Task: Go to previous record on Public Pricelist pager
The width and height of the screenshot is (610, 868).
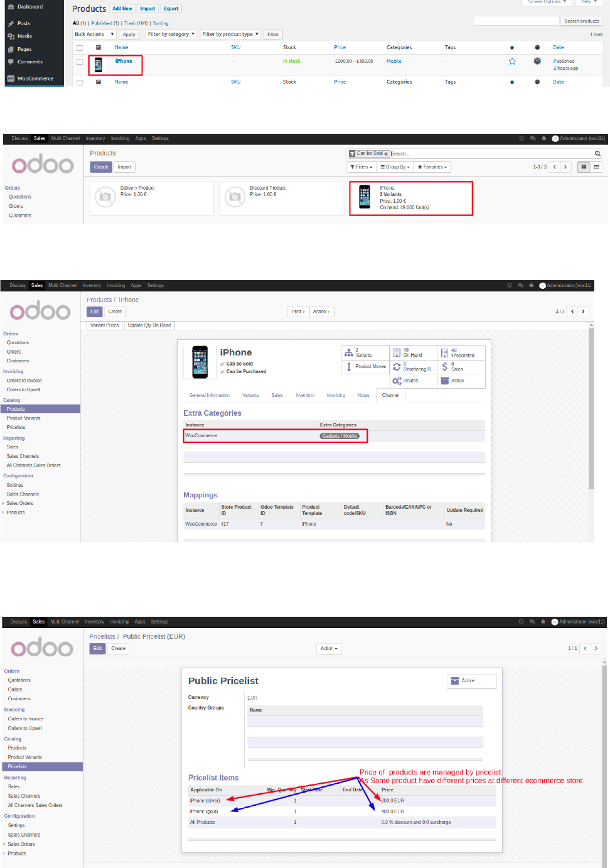Action: 585,648
